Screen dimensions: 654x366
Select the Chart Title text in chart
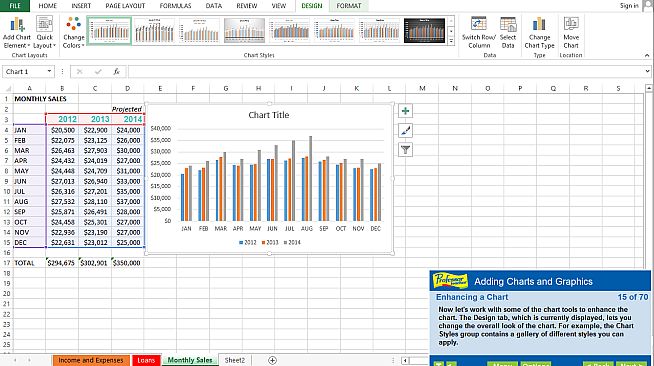269,115
